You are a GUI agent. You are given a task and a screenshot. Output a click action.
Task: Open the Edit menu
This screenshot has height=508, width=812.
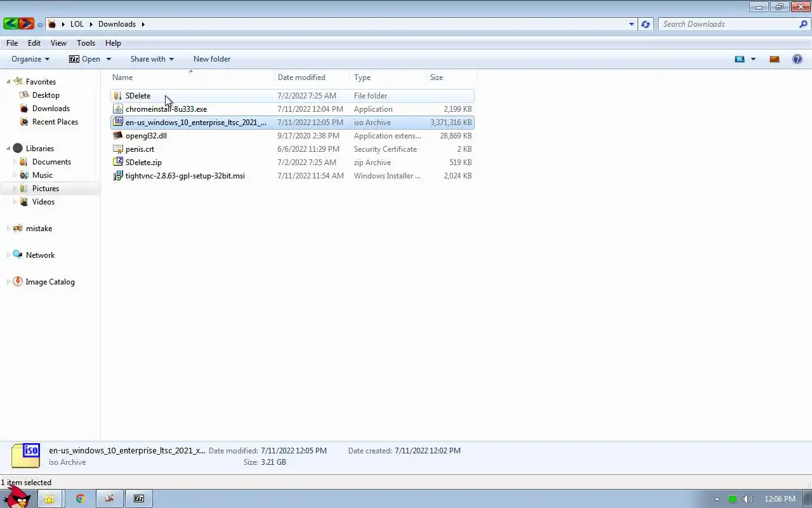click(x=34, y=43)
